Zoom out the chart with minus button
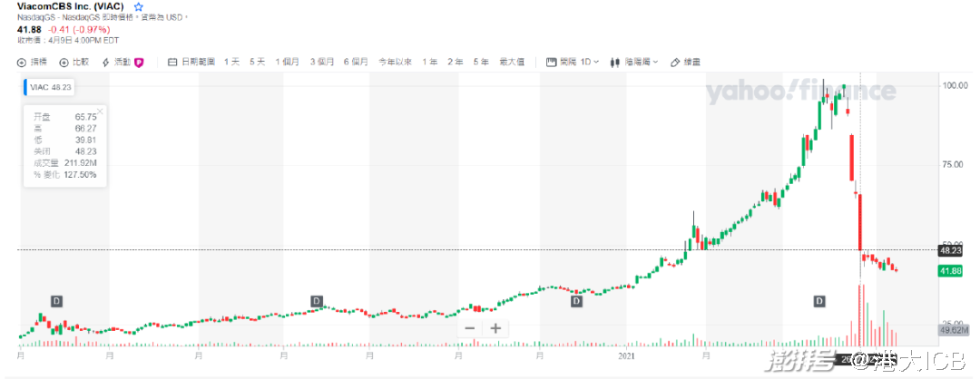The height and width of the screenshot is (379, 980). click(x=470, y=328)
